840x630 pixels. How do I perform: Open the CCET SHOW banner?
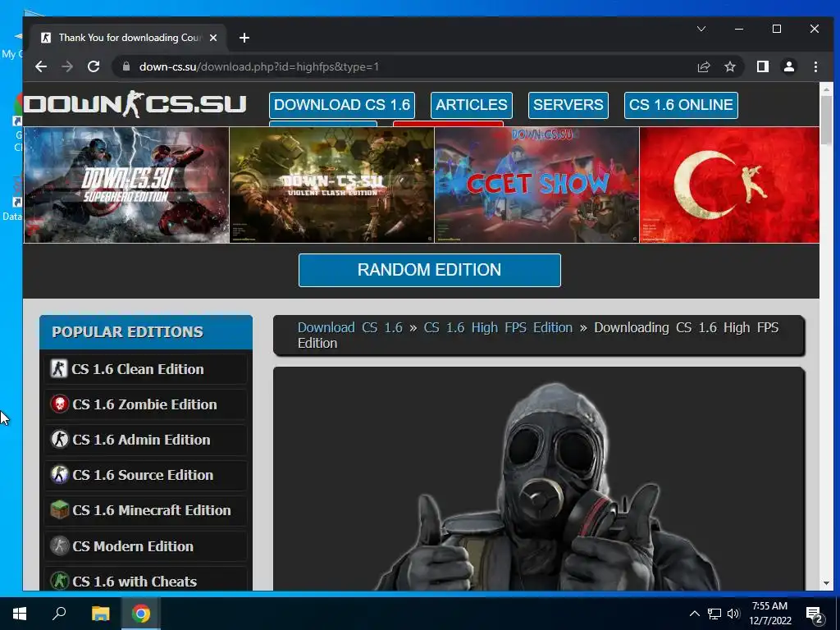pos(536,185)
